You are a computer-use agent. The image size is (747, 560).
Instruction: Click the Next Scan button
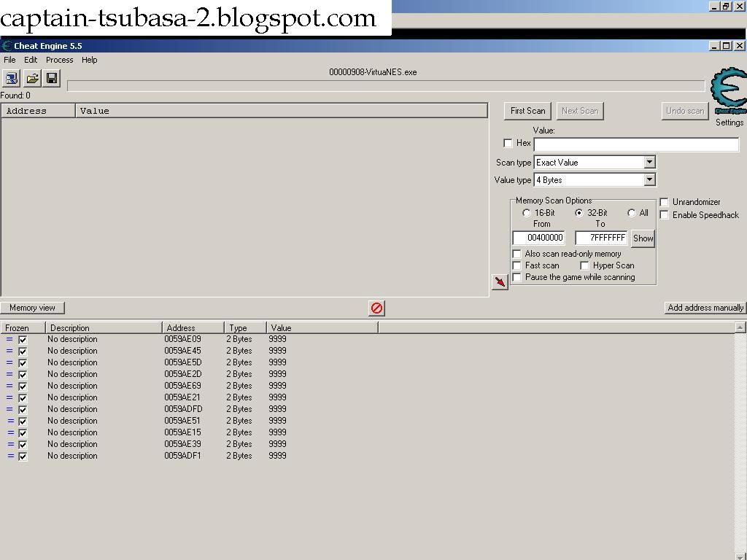click(580, 111)
